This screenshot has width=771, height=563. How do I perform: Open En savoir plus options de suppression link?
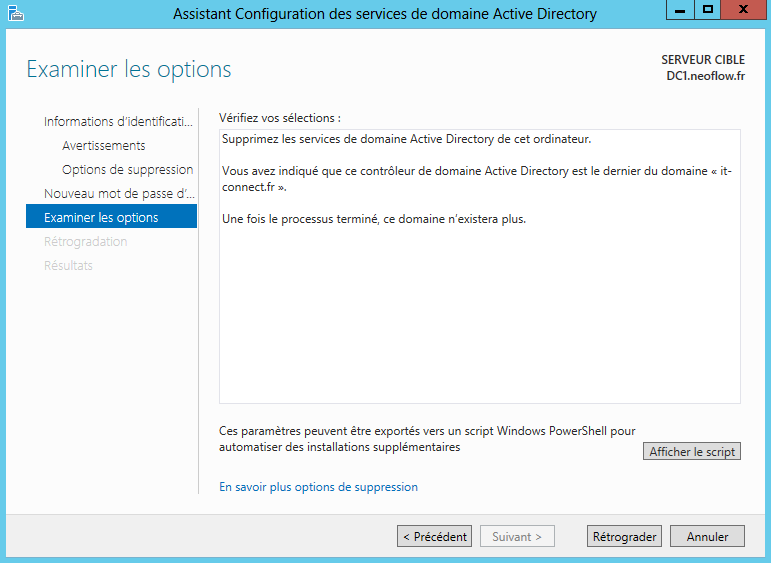click(318, 487)
